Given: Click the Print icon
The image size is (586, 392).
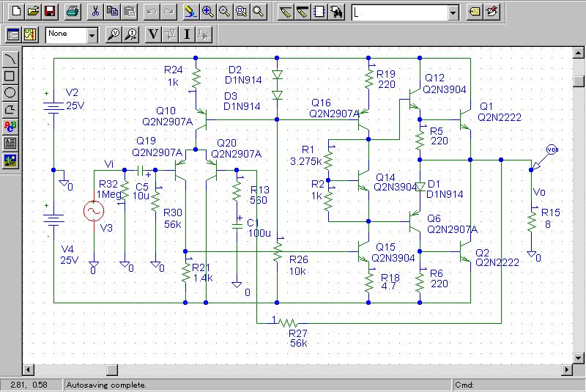Looking at the screenshot, I should coord(72,12).
